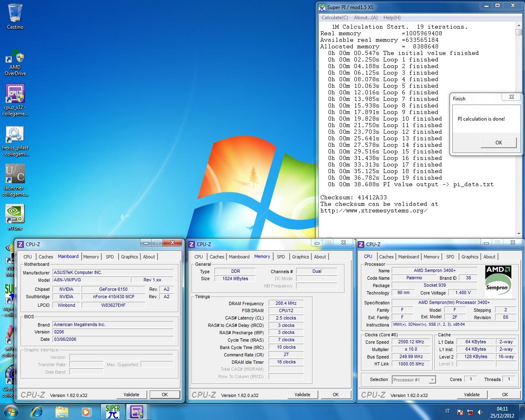Switch to Super PI taskbar button
Viewport: 525px width, 420px height.
[x=112, y=412]
